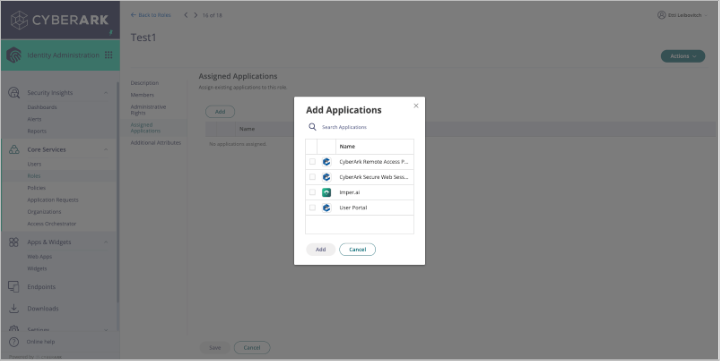Open the Etti Leibovitch user menu
The width and height of the screenshot is (721, 364).
pyautogui.click(x=682, y=15)
